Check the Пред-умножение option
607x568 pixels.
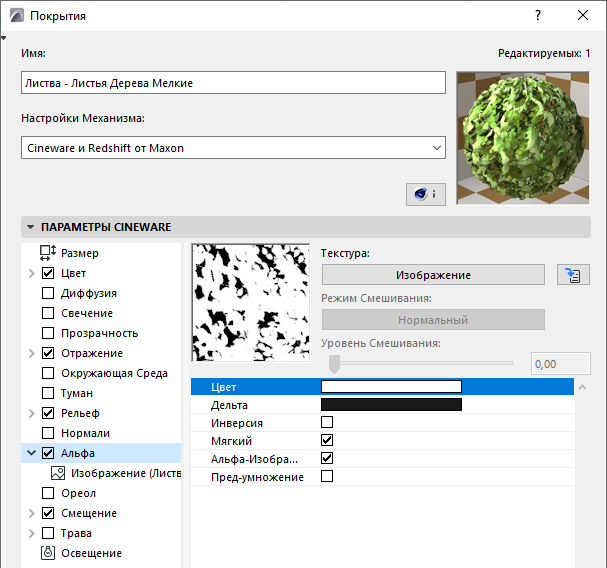tap(327, 476)
